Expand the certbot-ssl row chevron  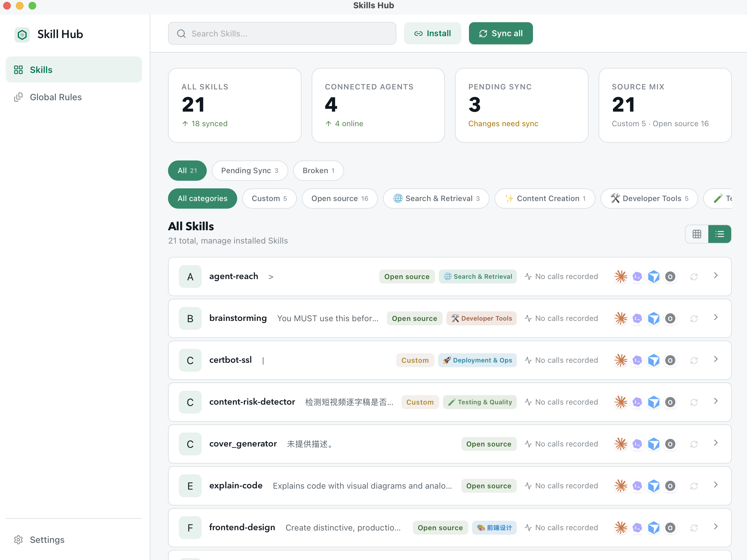716,359
